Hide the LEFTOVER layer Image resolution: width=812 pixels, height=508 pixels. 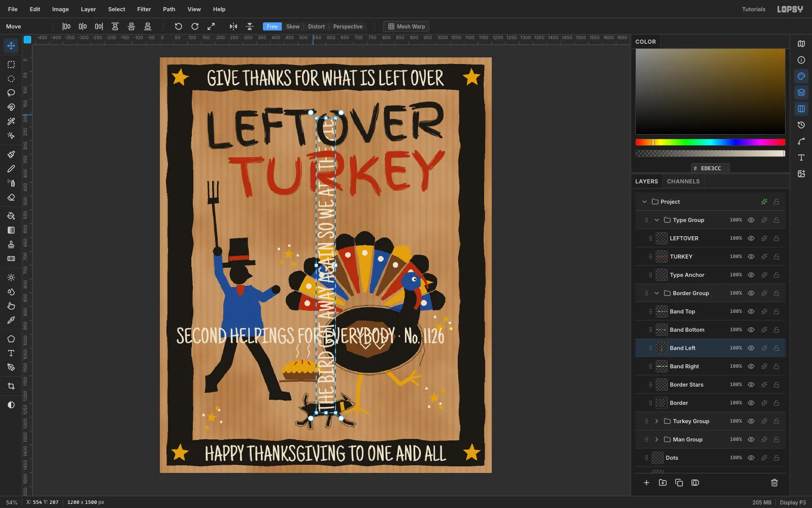751,238
